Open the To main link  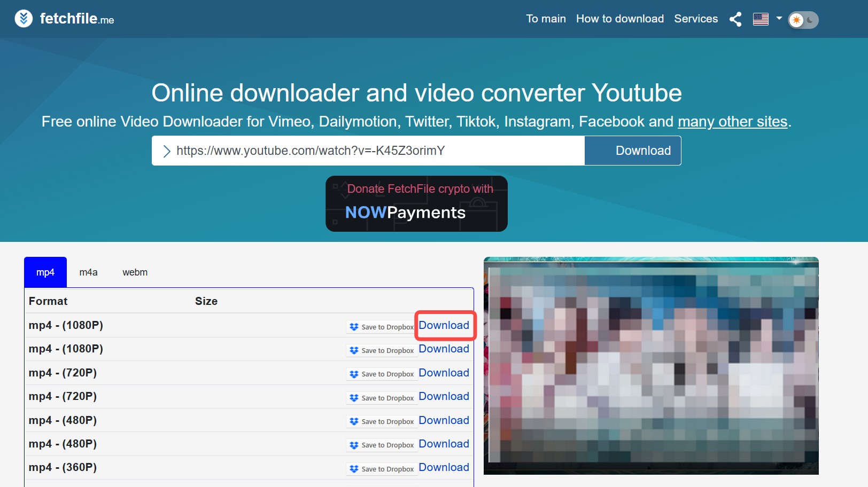click(546, 19)
